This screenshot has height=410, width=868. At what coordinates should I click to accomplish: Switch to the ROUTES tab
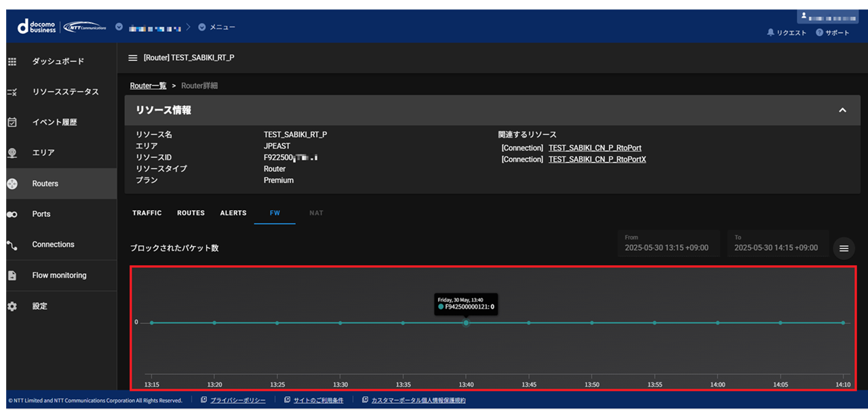pos(191,213)
